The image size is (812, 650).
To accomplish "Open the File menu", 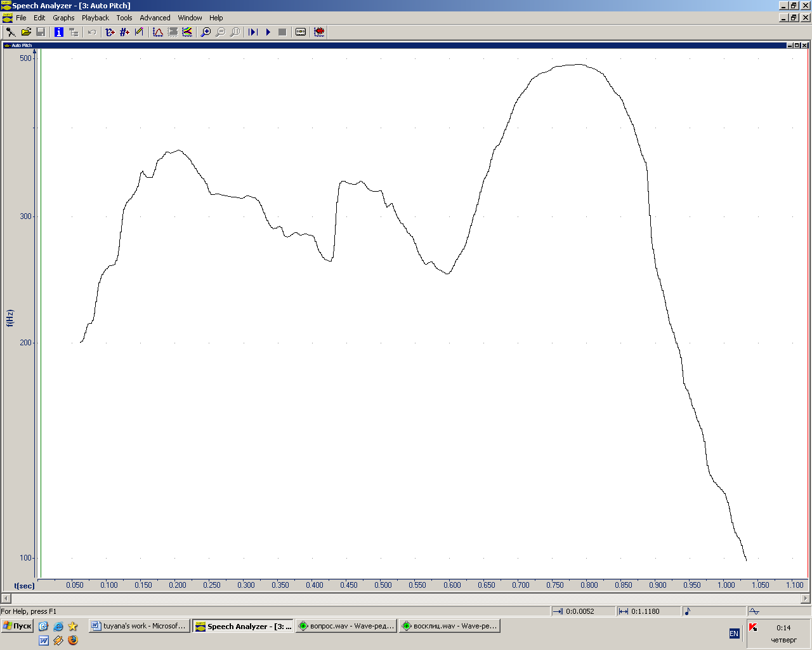I will tap(21, 18).
